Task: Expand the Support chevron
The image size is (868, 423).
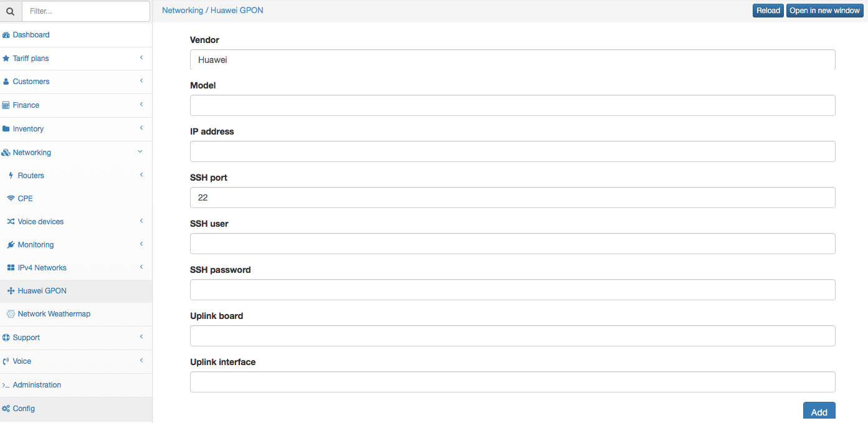Action: click(141, 337)
